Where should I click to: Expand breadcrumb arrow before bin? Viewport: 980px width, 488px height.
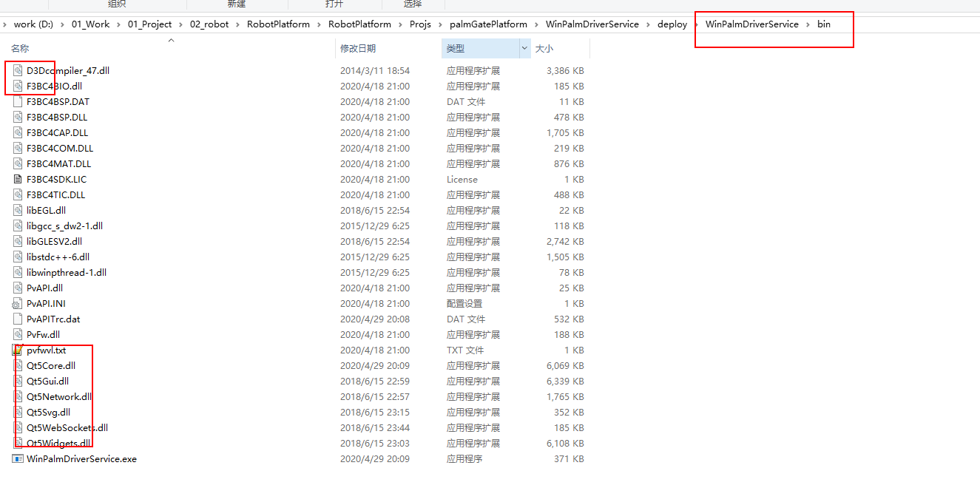808,24
